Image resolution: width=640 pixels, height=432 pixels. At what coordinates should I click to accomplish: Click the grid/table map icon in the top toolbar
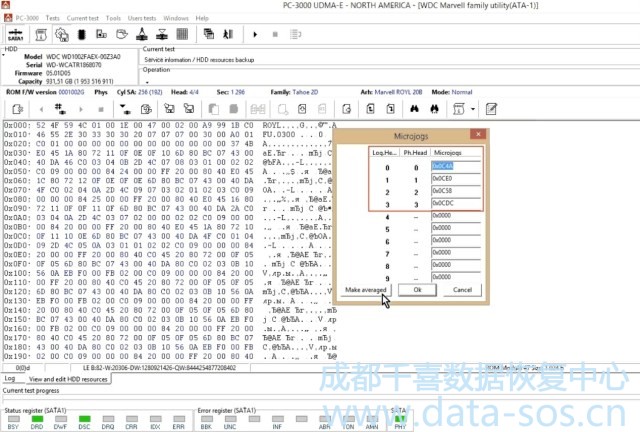(x=182, y=34)
